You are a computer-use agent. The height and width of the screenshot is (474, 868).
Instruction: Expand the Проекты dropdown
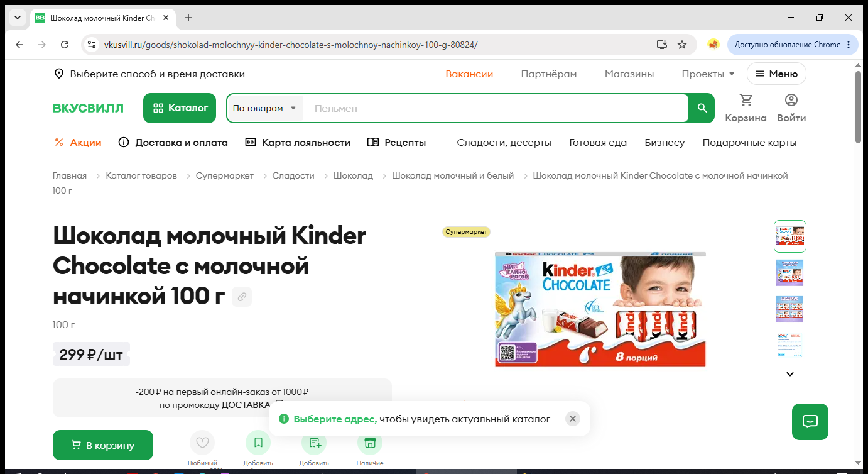click(708, 74)
